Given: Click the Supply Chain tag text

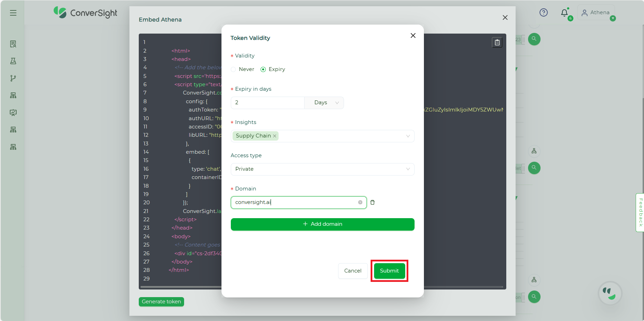Looking at the screenshot, I should coord(253,136).
